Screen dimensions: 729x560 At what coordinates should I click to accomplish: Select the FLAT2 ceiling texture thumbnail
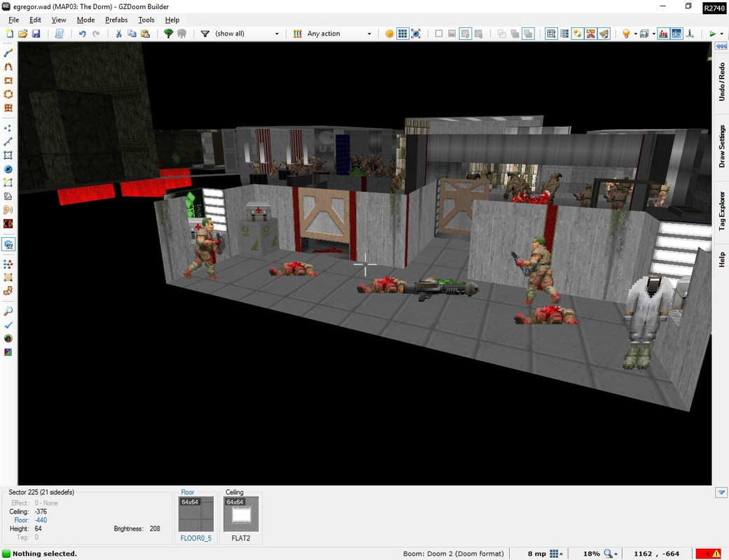click(x=241, y=514)
